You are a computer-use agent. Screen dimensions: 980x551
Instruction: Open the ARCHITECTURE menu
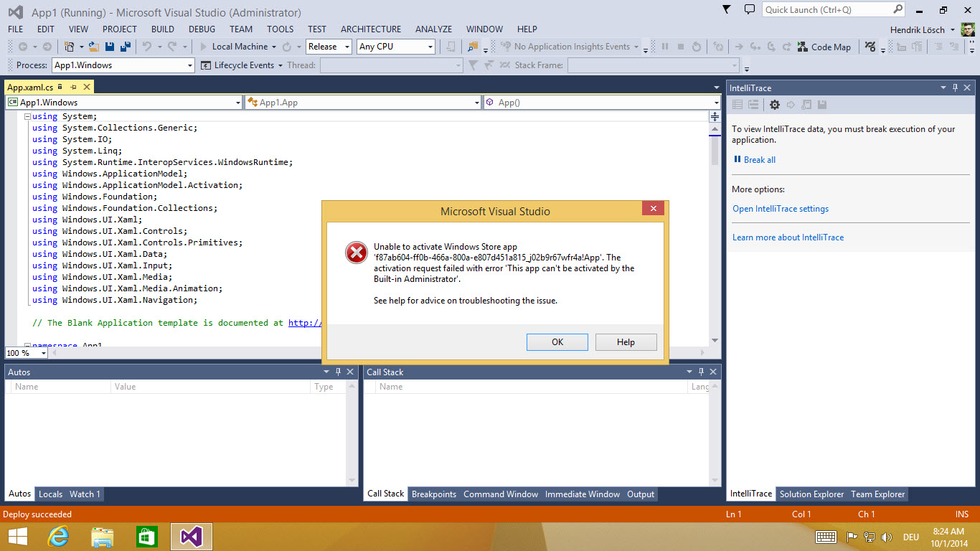coord(371,29)
